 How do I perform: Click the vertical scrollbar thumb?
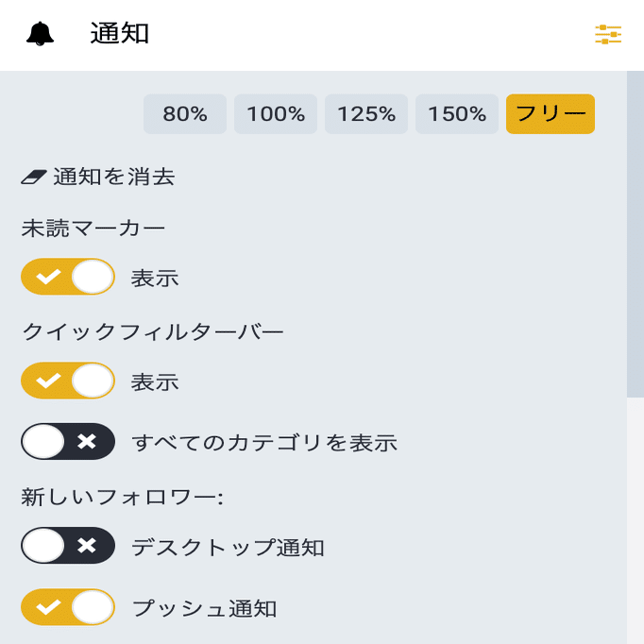point(635,236)
